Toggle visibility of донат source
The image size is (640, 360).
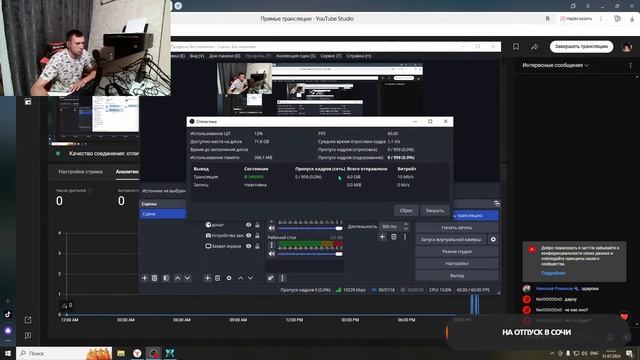click(x=248, y=225)
